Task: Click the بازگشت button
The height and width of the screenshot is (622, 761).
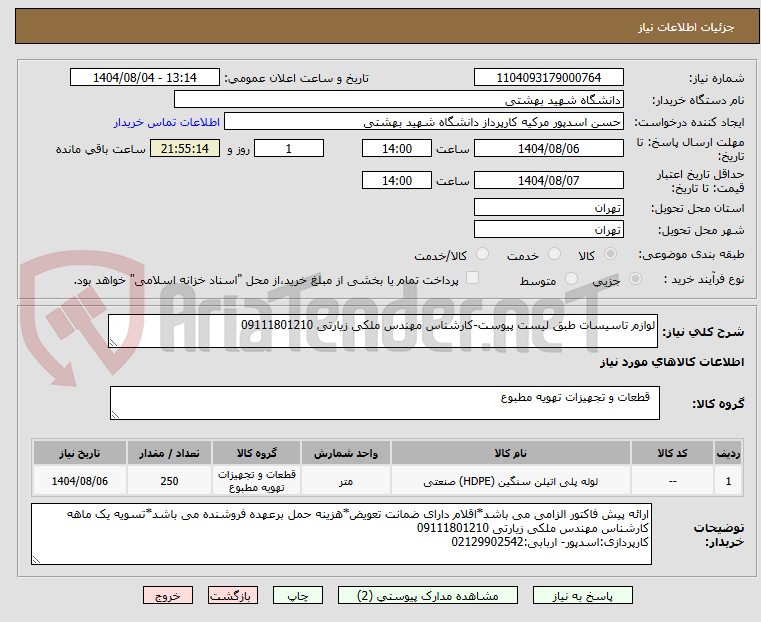Action: pyautogui.click(x=233, y=595)
